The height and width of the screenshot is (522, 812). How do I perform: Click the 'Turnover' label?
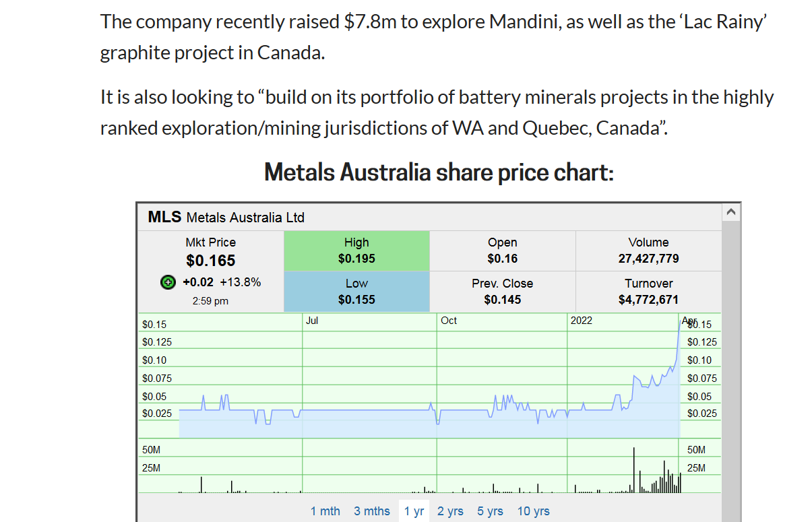(648, 284)
